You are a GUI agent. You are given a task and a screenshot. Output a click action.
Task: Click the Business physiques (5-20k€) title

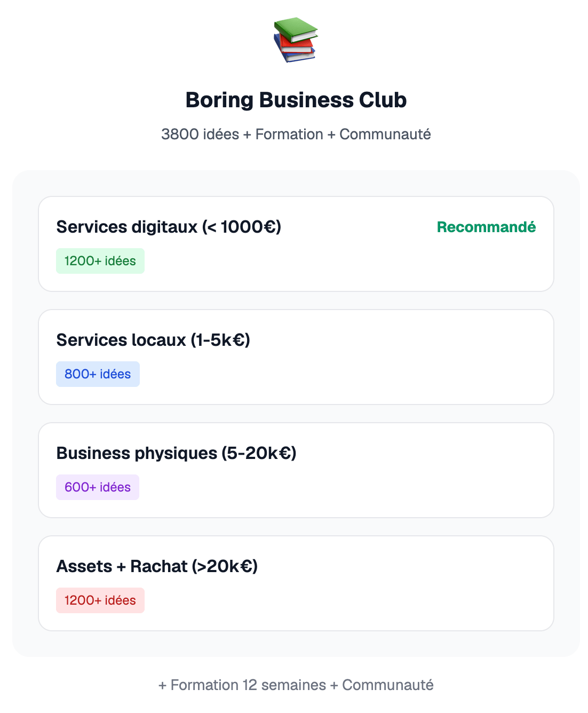(176, 453)
